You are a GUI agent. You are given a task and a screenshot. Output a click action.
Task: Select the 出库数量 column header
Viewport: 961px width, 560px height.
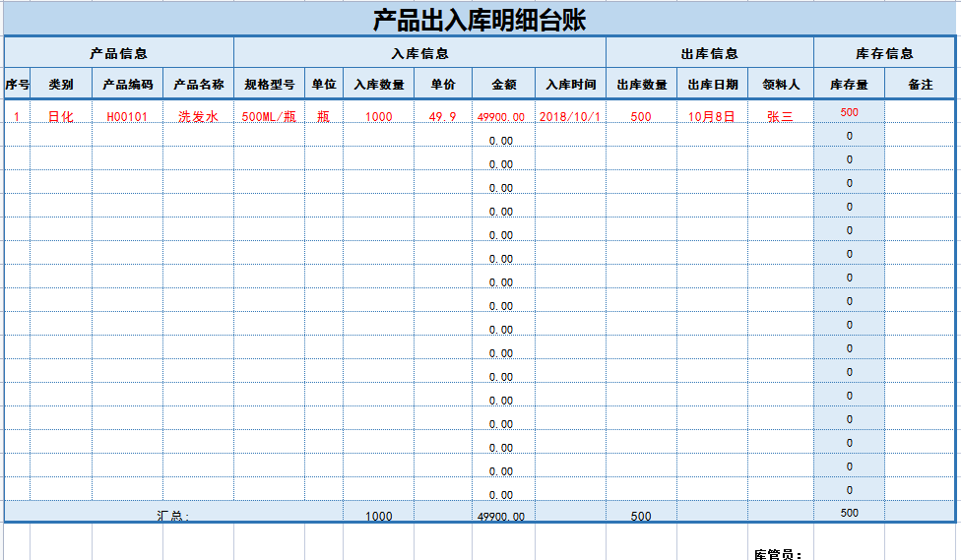click(x=642, y=84)
